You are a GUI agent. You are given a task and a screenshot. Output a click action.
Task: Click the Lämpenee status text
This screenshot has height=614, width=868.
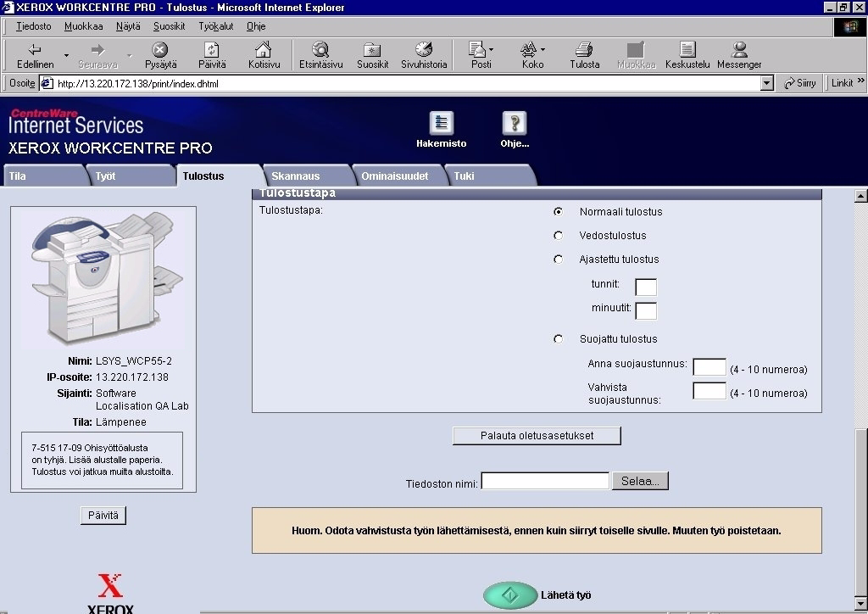tap(120, 421)
